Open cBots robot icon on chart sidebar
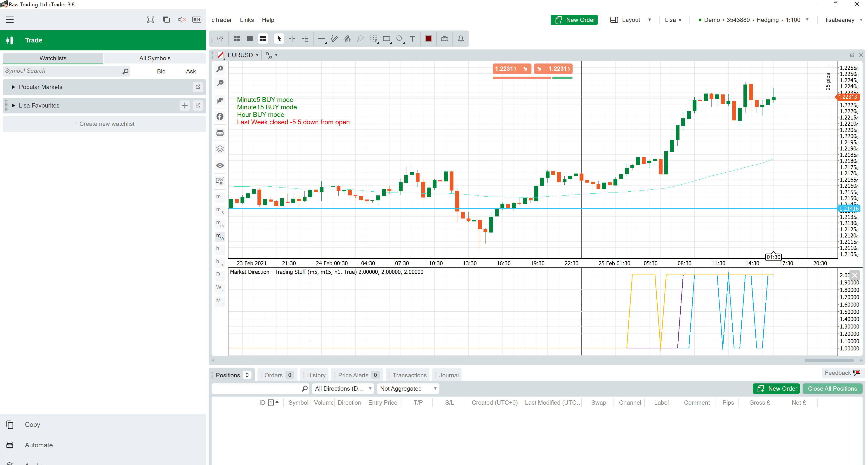868x465 pixels. 220,133
